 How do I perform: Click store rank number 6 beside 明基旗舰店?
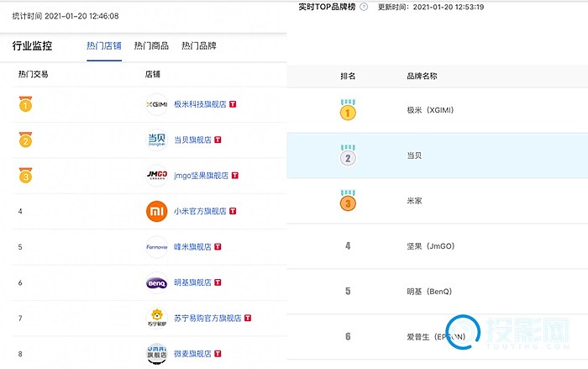(x=20, y=282)
